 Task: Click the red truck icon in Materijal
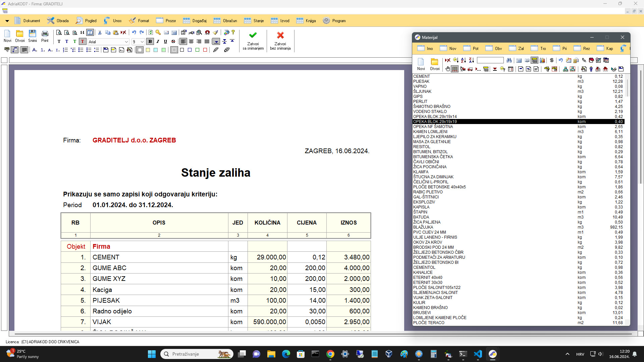(x=470, y=69)
